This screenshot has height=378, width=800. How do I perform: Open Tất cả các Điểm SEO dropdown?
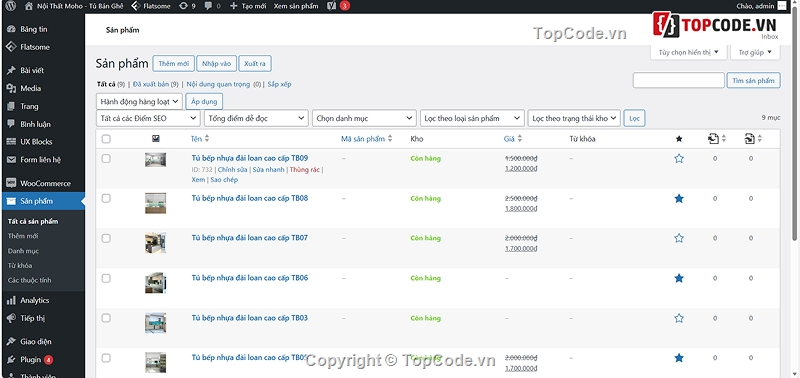tap(148, 118)
